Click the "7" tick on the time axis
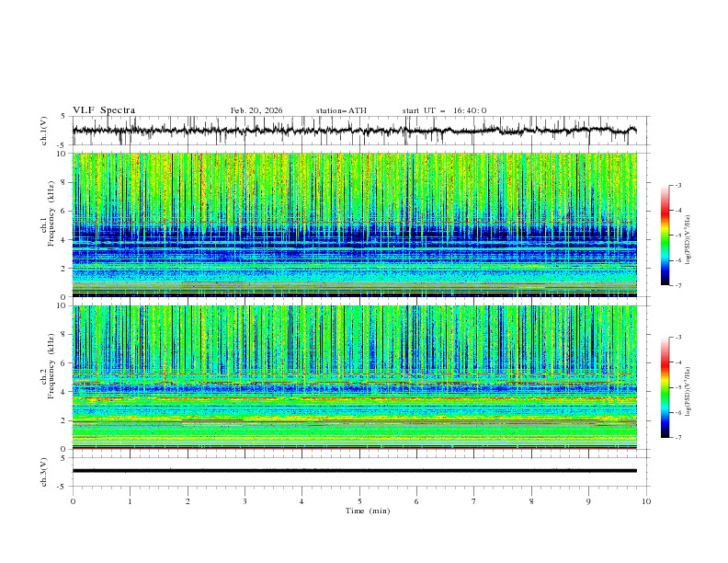 [474, 501]
